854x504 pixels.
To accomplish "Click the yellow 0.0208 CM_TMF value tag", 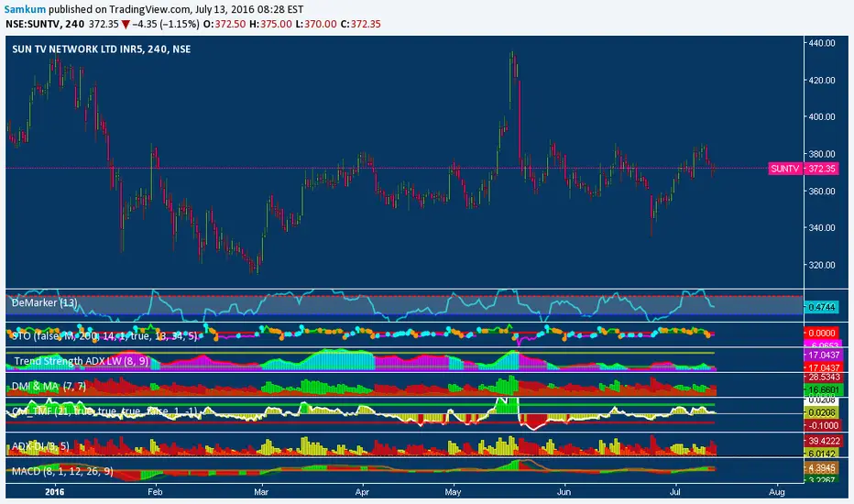I will click(822, 413).
